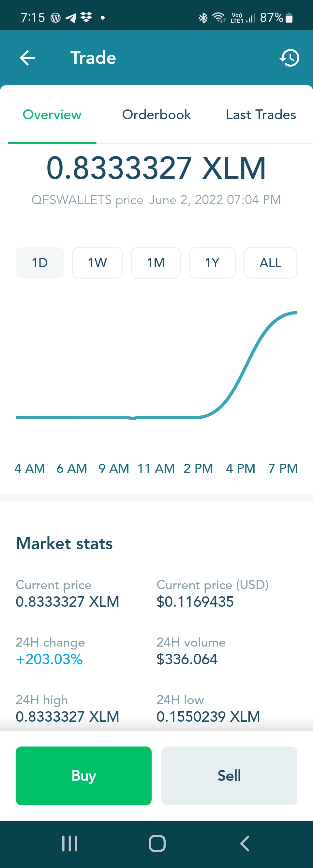This screenshot has height=868, width=313.
Task: Open the Last Trades tab
Action: click(261, 115)
